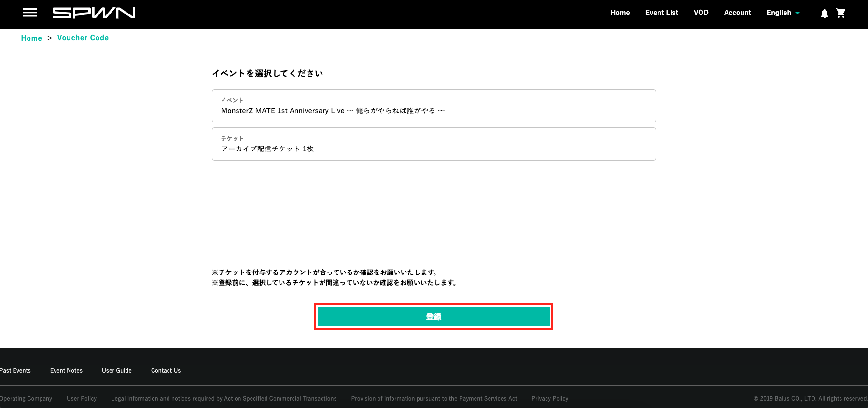868x408 pixels.
Task: Click the イベントを選択してください heading
Action: click(x=267, y=73)
